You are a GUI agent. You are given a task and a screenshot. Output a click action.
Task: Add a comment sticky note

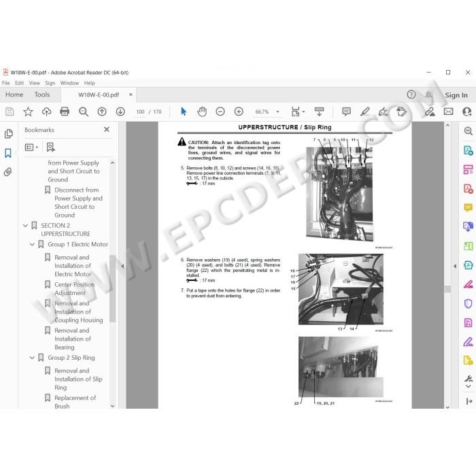pos(346,112)
